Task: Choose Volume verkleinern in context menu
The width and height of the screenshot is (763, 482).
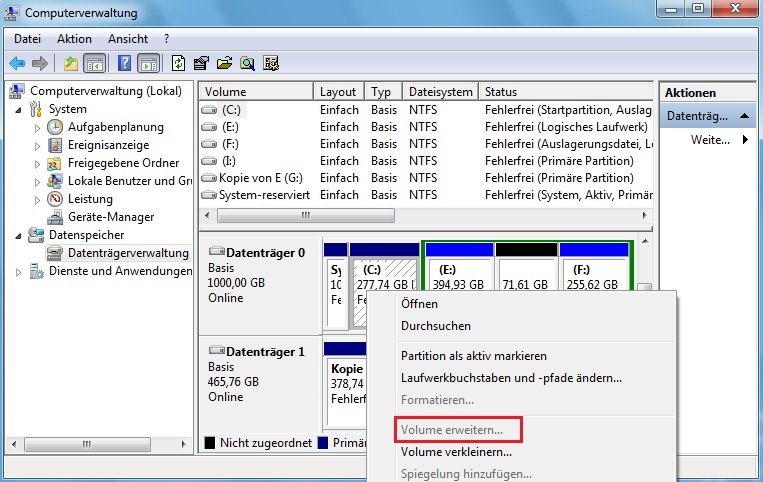Action: click(x=456, y=452)
